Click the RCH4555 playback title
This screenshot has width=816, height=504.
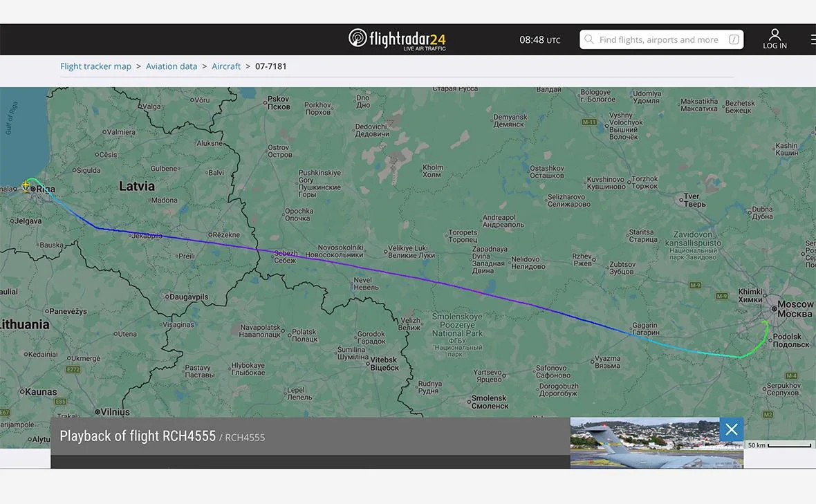(138, 436)
